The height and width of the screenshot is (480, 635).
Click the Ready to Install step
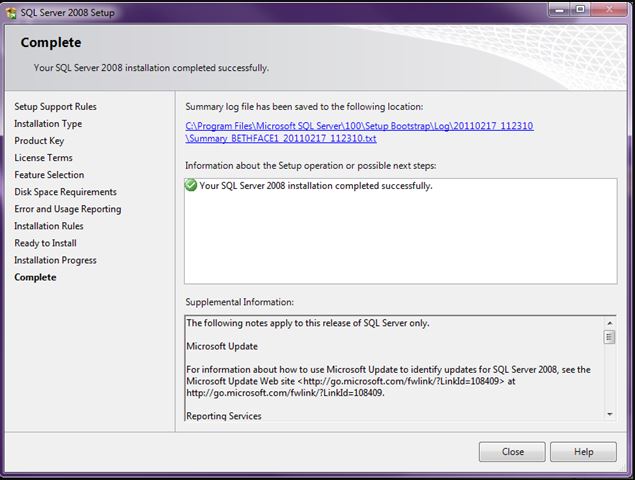(x=45, y=243)
